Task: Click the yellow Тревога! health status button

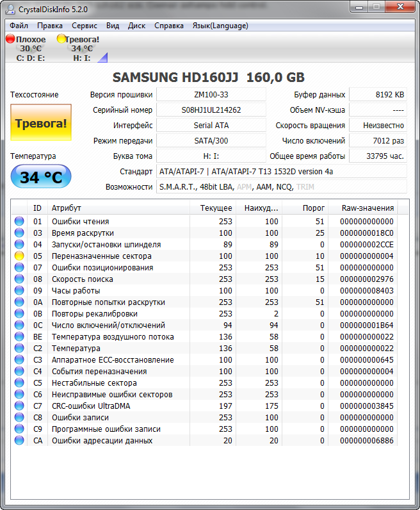Action: pyautogui.click(x=41, y=123)
